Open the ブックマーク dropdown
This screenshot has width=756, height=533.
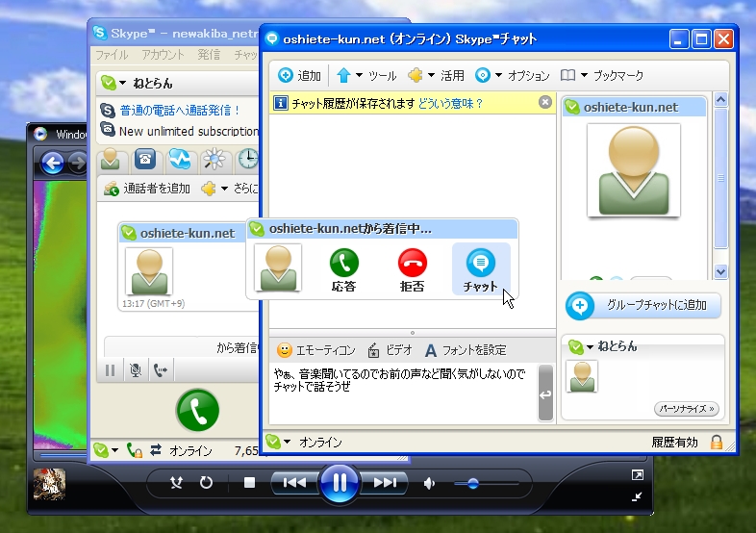602,75
